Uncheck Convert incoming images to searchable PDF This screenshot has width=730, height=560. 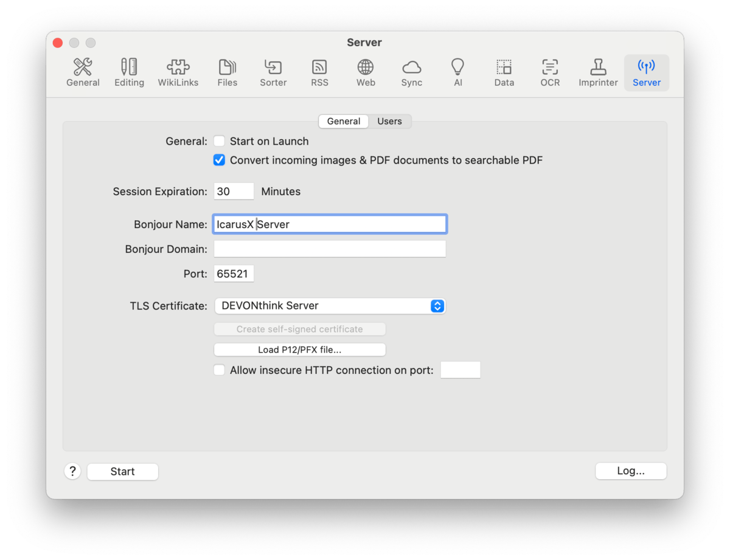tap(220, 161)
